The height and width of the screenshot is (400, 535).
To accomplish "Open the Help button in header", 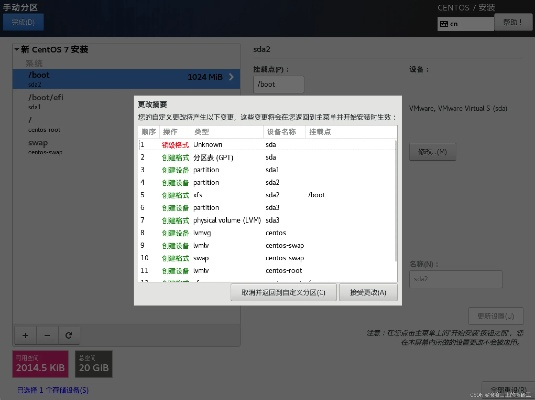I will pyautogui.click(x=513, y=22).
